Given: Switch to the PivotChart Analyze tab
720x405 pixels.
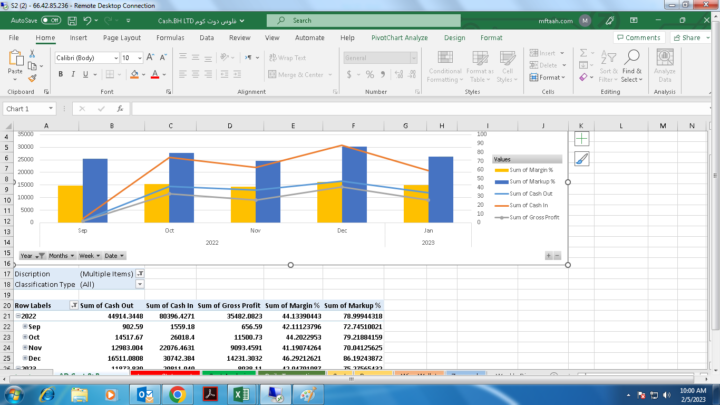Looking at the screenshot, I should (x=399, y=38).
